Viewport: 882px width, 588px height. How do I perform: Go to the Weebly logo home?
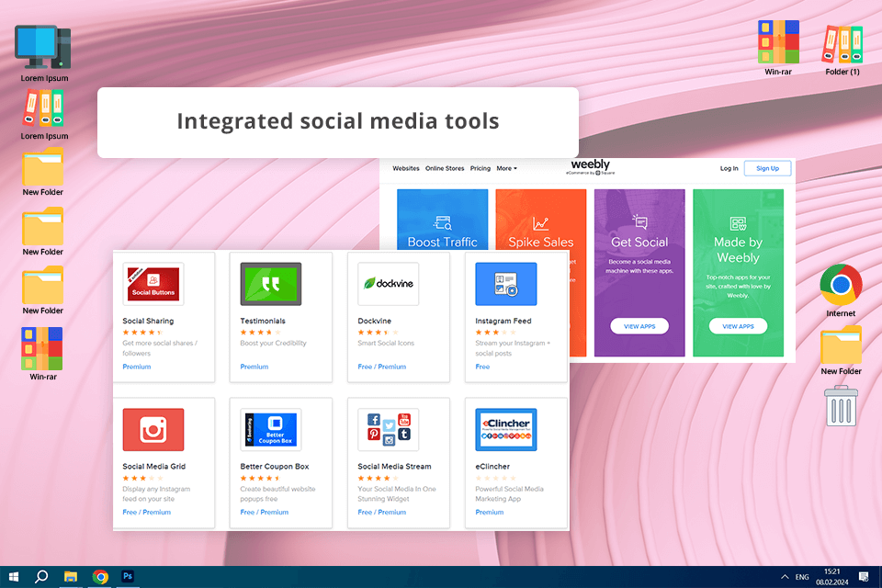pos(590,166)
